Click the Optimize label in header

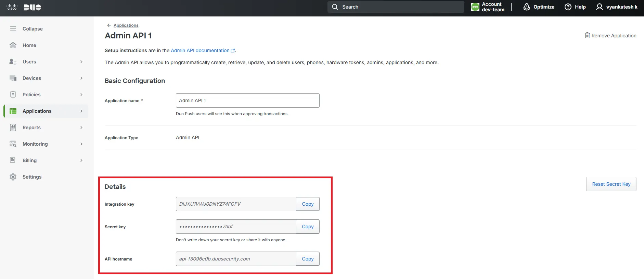point(544,7)
